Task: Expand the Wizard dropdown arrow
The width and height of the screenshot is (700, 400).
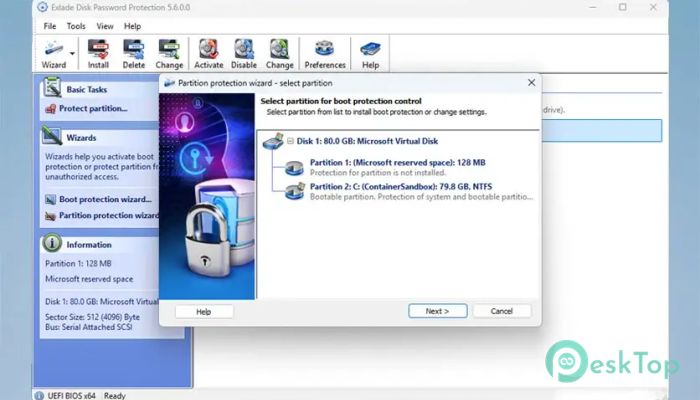Action: (72, 54)
